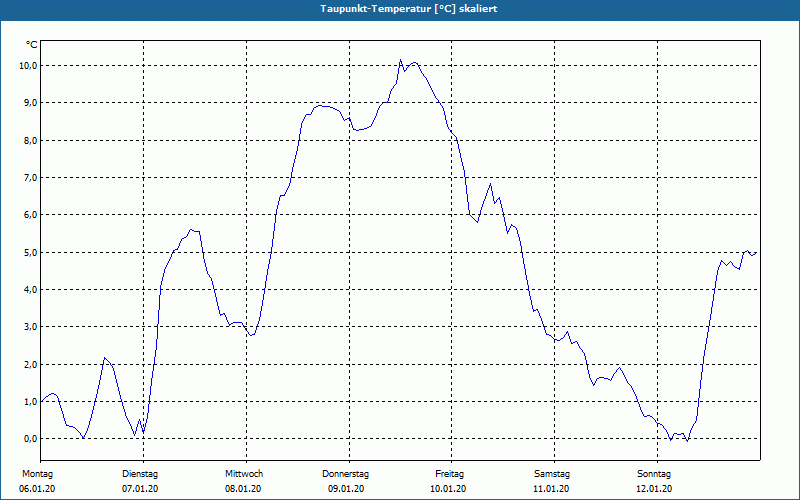The height and width of the screenshot is (500, 800).
Task: Click the 5,0 y-axis label
Action: (30, 253)
